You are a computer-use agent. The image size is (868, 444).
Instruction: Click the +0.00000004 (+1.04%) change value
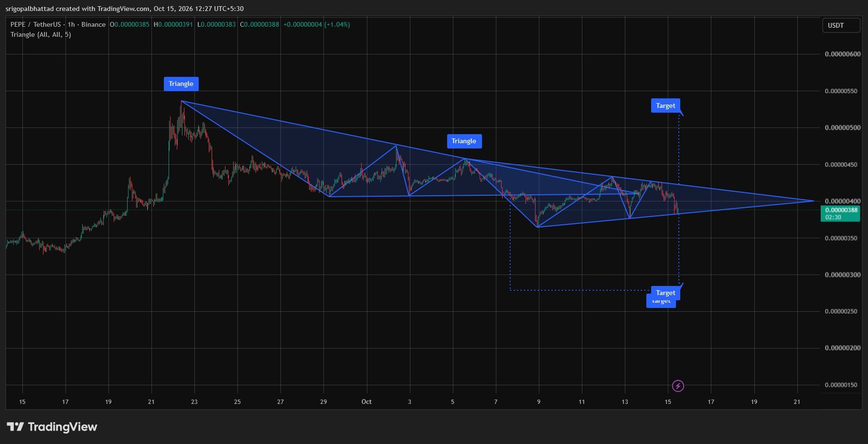(317, 24)
